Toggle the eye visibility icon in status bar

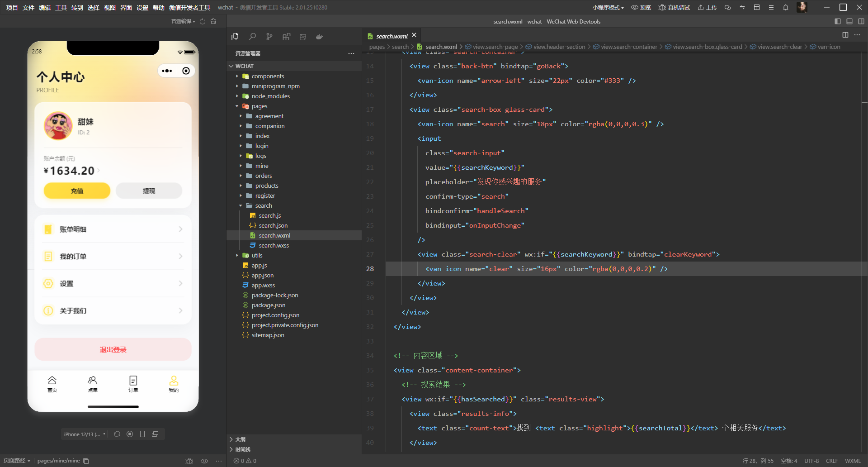[204, 461]
